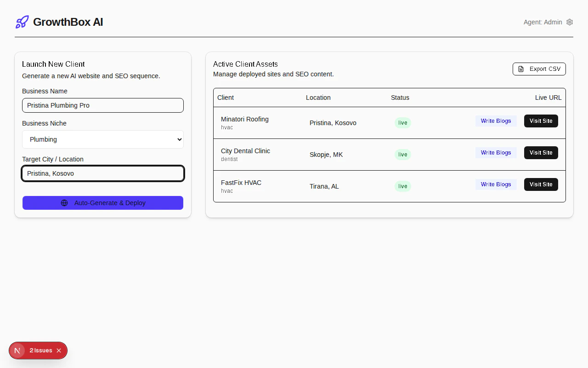
Task: Click the GrowthBox AI title
Action: click(x=68, y=22)
